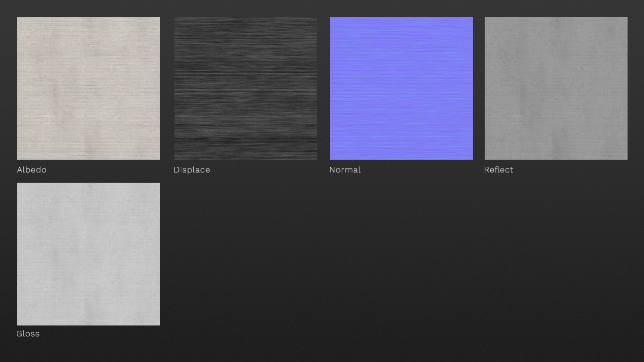The image size is (644, 362).
Task: Click the "Displace" label text
Action: 192,170
